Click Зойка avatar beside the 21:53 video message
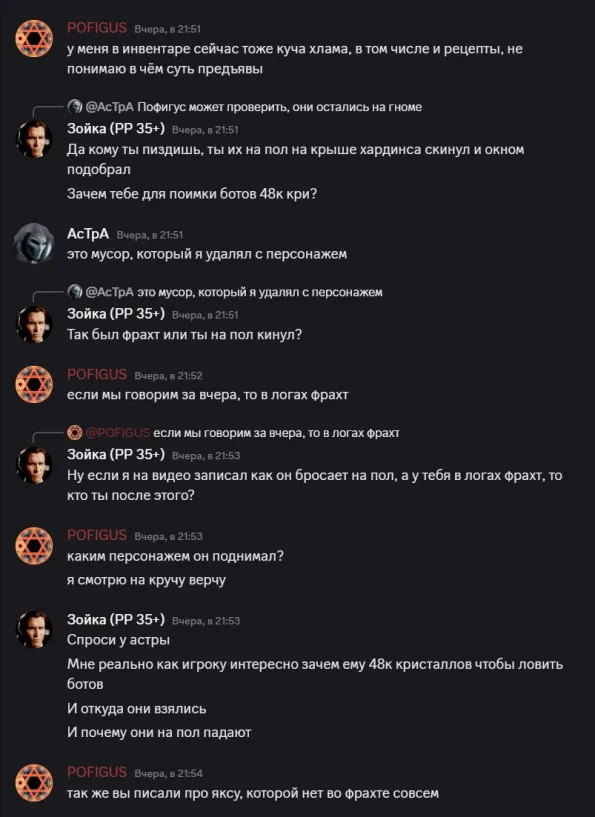595x817 pixels. click(x=34, y=465)
